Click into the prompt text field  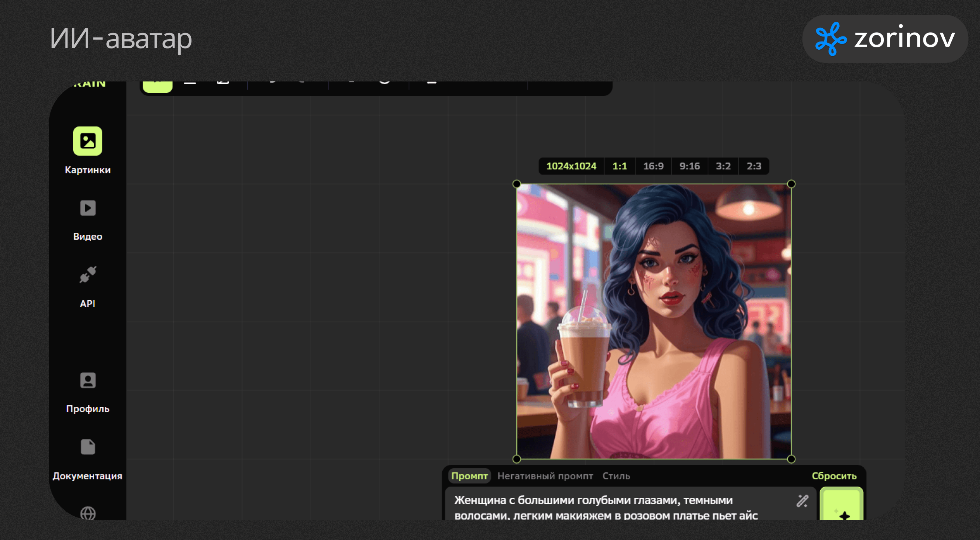click(620, 506)
